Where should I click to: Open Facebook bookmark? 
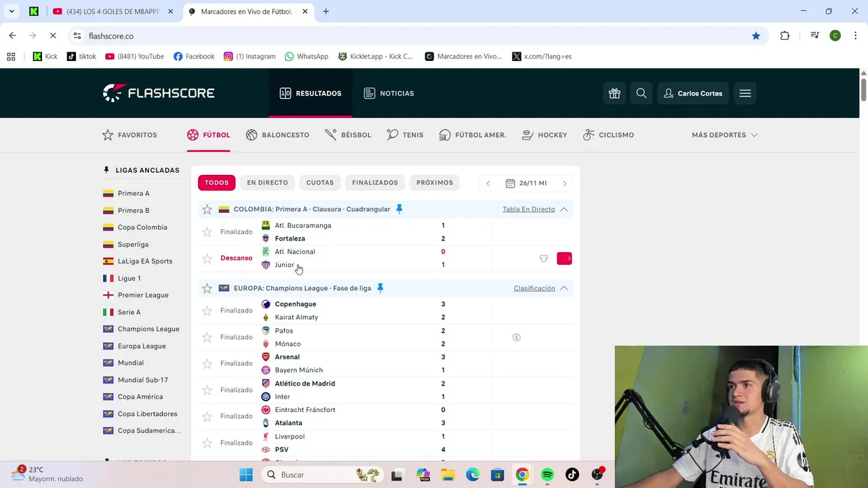pos(194,56)
